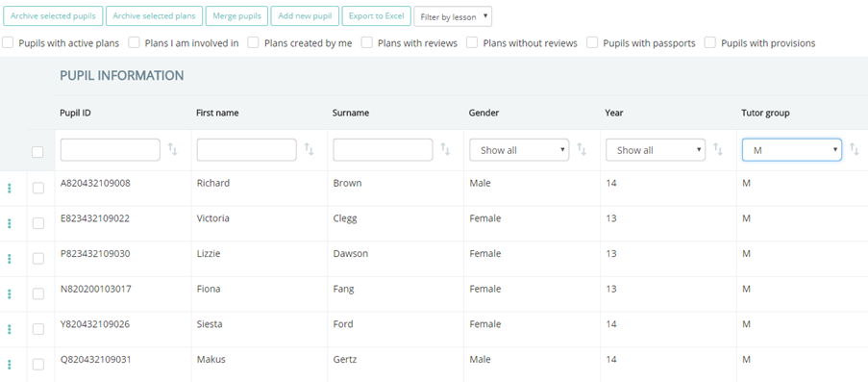Sort by Pupil ID column
This screenshot has height=382, width=868.
[173, 149]
